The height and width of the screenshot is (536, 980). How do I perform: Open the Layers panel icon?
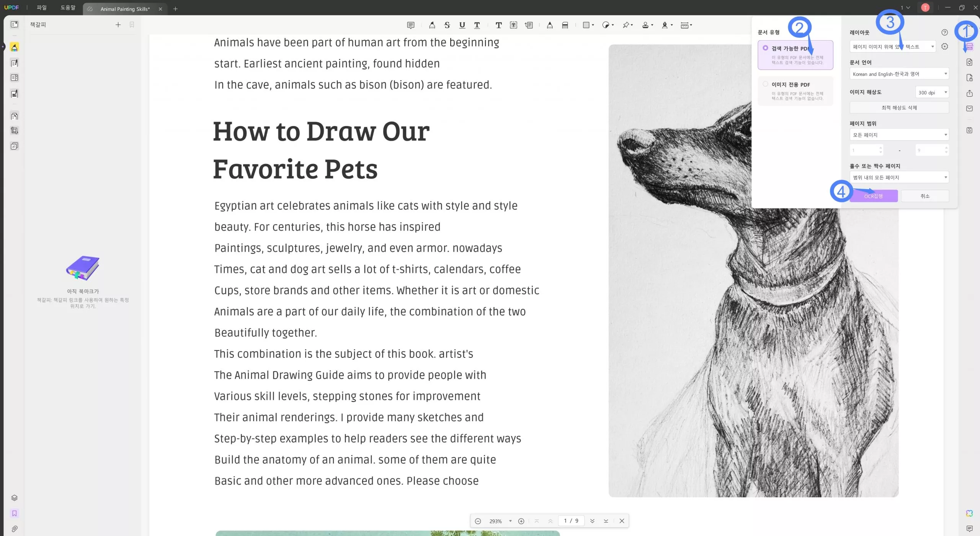[14, 498]
